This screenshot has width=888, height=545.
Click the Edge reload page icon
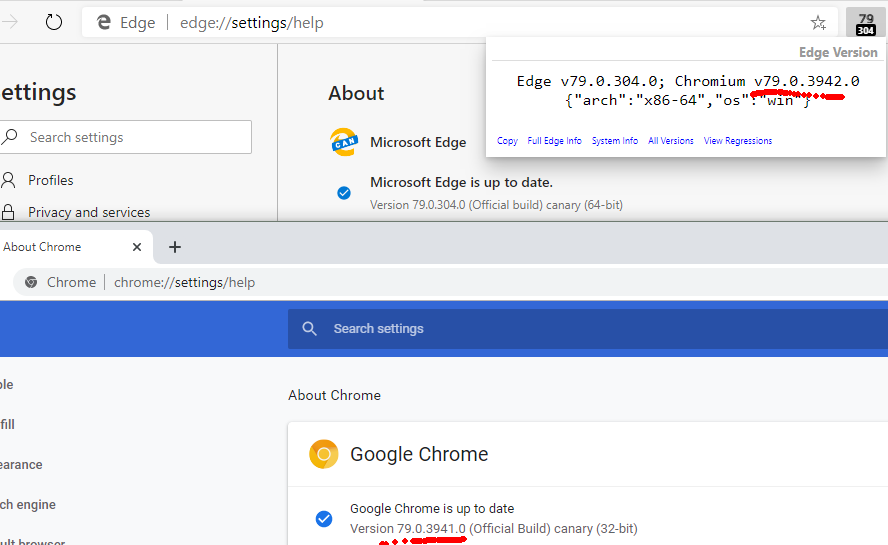click(54, 23)
